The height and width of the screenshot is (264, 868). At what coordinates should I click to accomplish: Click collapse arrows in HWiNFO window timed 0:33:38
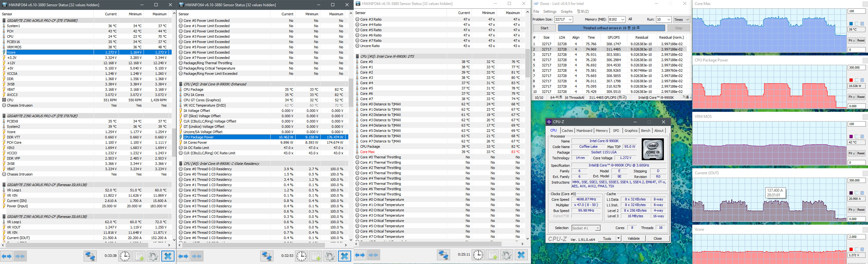coord(20,256)
